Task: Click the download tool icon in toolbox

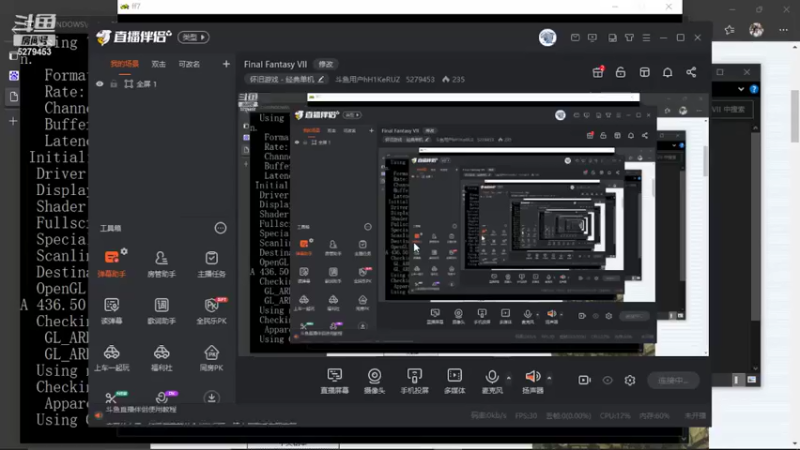Action: pyautogui.click(x=211, y=397)
